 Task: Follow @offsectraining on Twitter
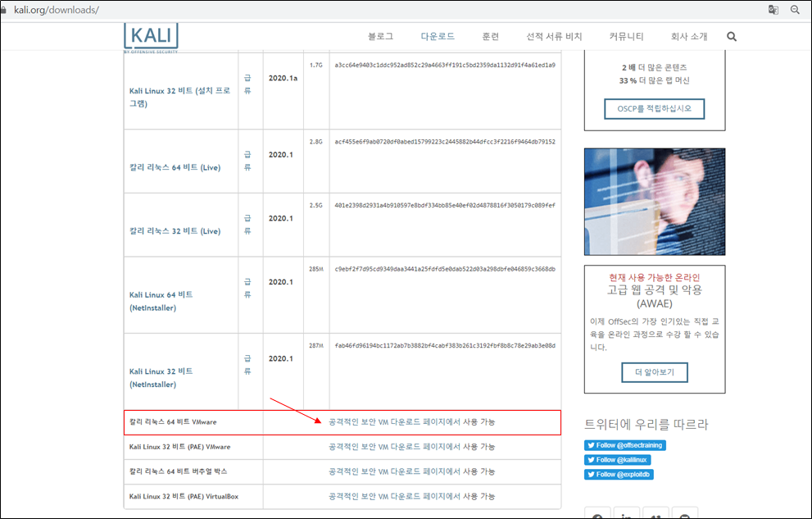point(625,445)
